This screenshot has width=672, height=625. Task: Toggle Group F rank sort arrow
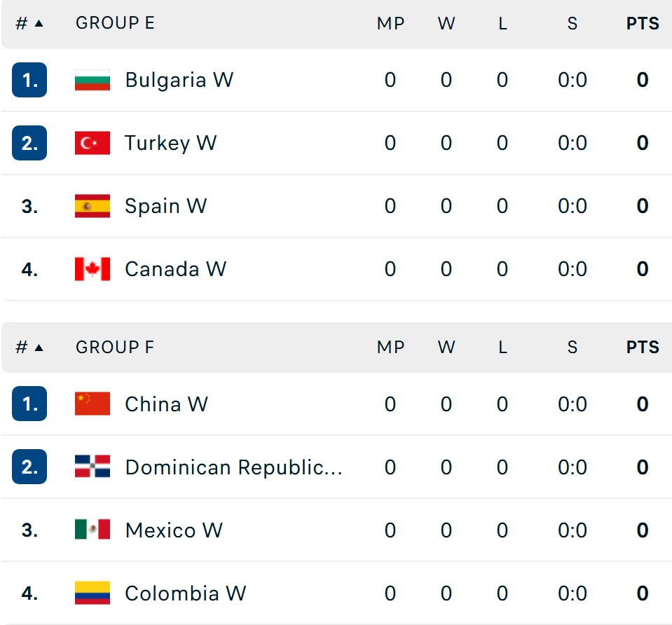pos(39,348)
